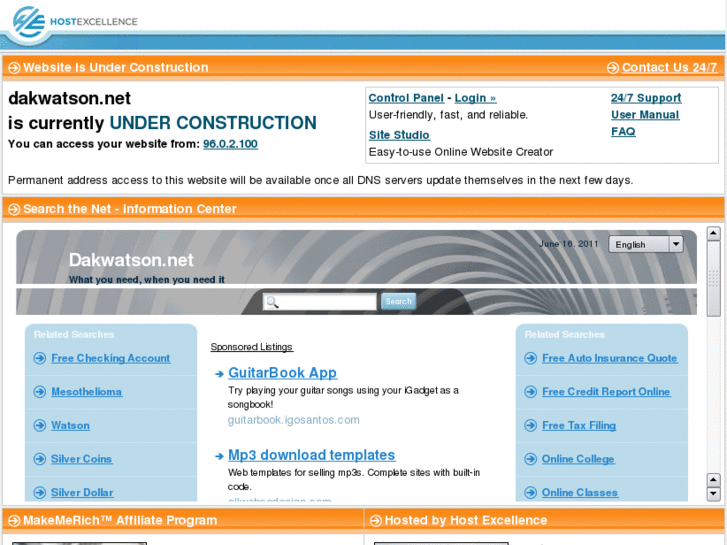Viewport: 727px width, 545px height.
Task: Click arrow icon next to Free Credit Report Online
Action: (530, 392)
